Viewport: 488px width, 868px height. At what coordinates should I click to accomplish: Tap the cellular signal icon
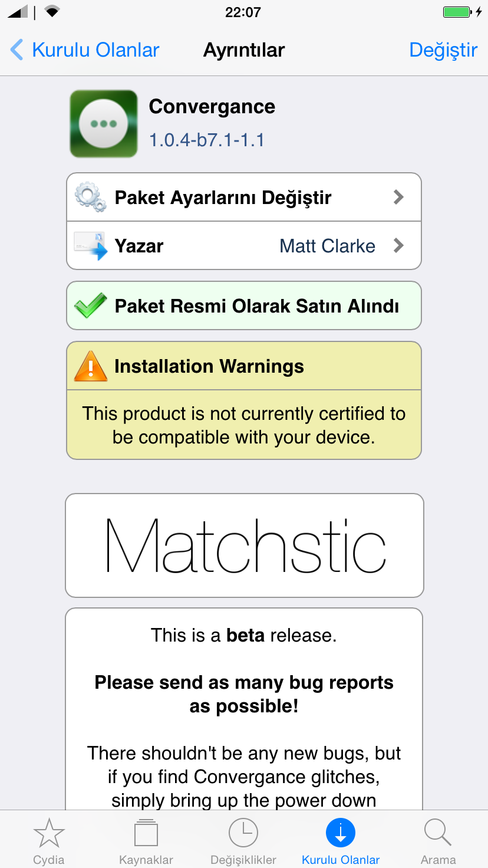(18, 12)
